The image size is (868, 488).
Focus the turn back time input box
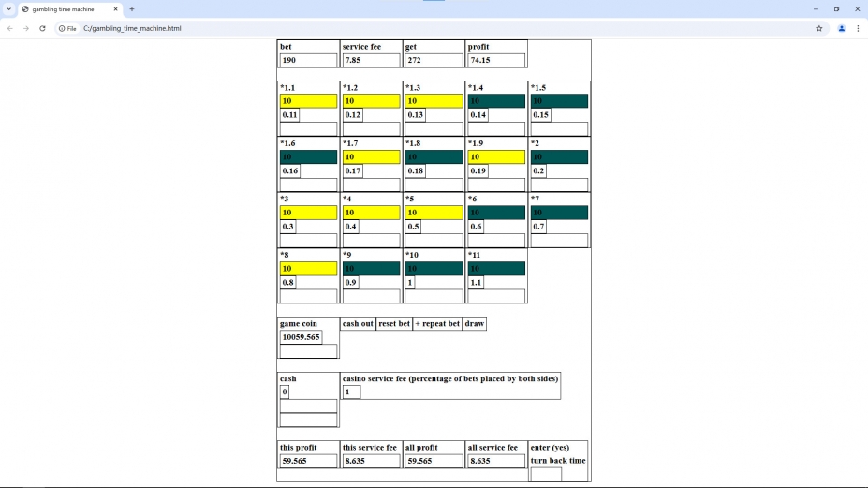[x=546, y=474]
